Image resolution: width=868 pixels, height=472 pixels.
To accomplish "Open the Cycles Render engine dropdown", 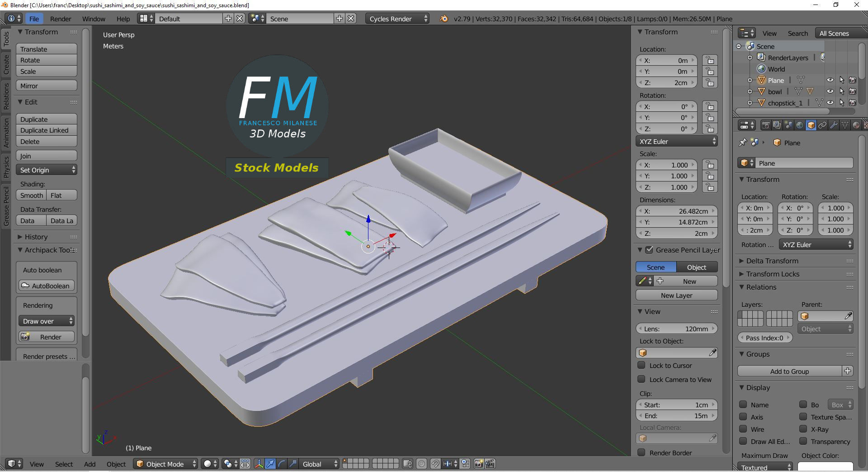I will pyautogui.click(x=397, y=19).
